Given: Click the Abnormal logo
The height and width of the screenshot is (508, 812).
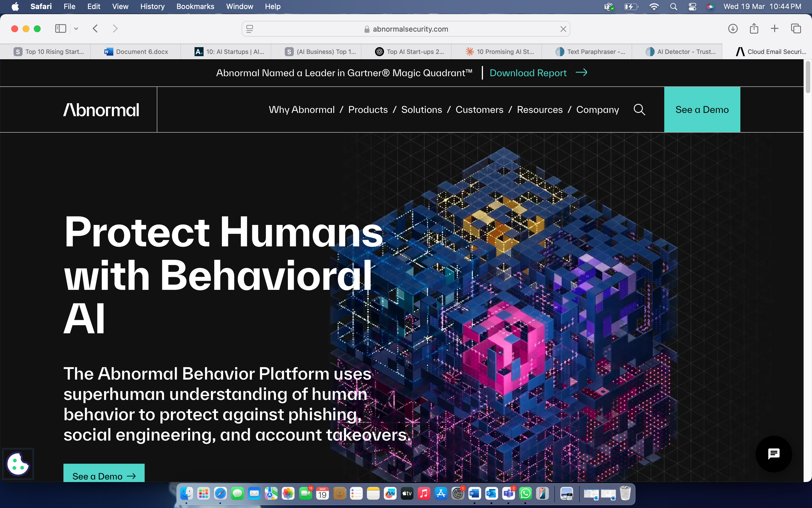Looking at the screenshot, I should [101, 110].
